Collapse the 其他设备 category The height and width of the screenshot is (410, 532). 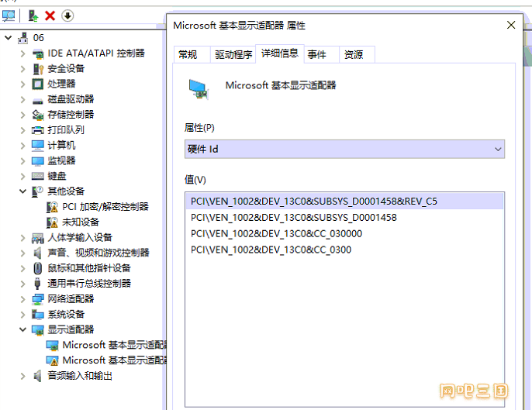coord(22,191)
